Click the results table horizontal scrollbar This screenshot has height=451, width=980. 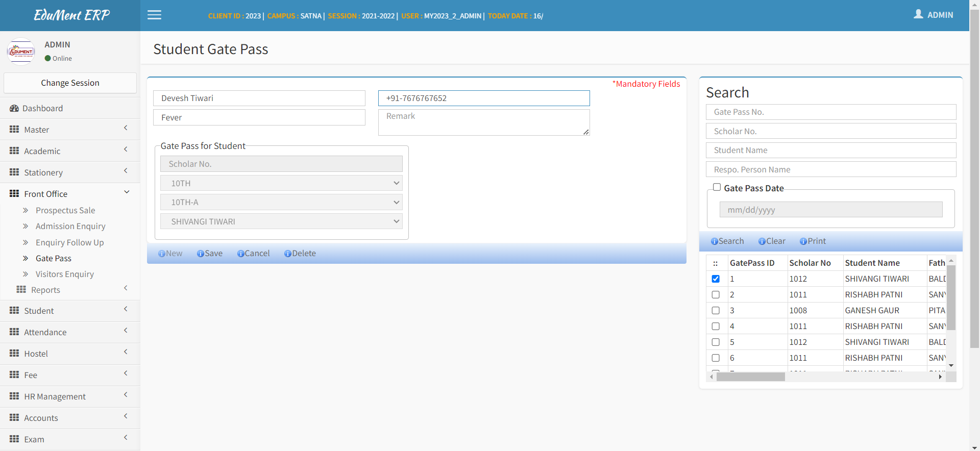coord(750,377)
